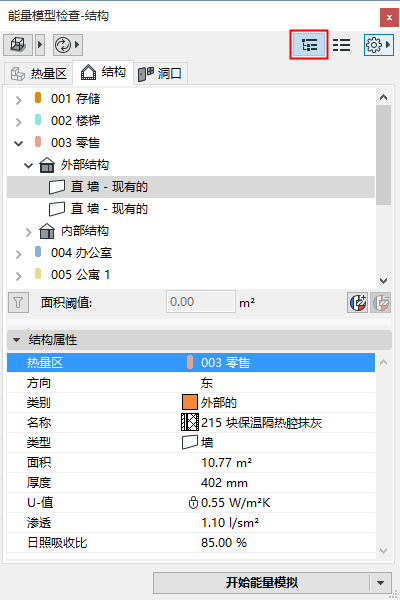Click the 开始能量模拟 button

click(x=261, y=583)
